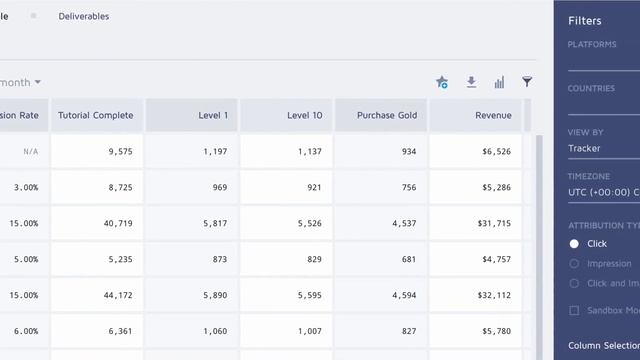The width and height of the screenshot is (640, 360).
Task: Sort by the Revenue column header
Action: tap(476, 116)
